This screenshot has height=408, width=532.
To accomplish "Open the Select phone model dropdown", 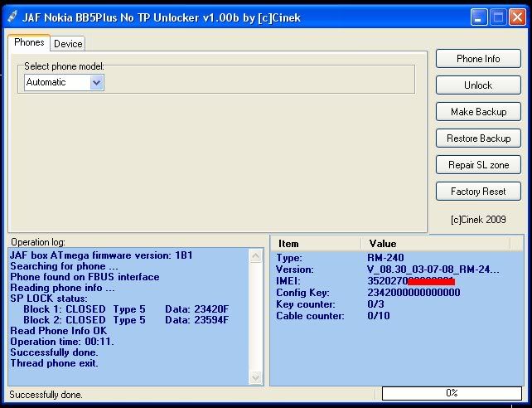I will 96,82.
